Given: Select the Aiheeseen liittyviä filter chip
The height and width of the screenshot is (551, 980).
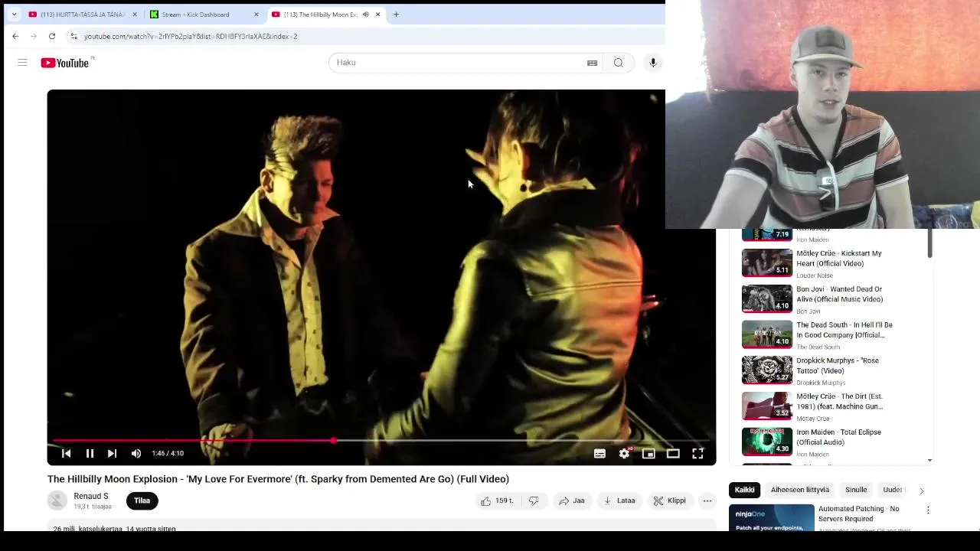Looking at the screenshot, I should [x=800, y=490].
